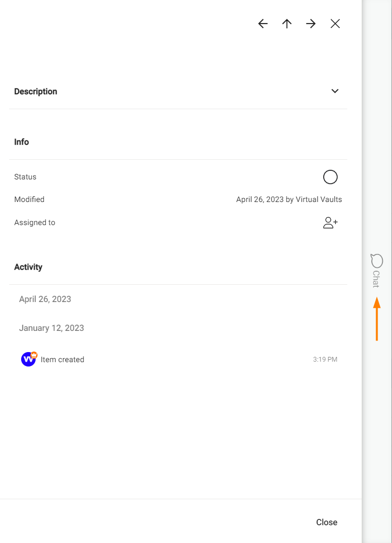Viewport: 392px width, 543px height.
Task: Click the Description section heading
Action: tap(36, 91)
